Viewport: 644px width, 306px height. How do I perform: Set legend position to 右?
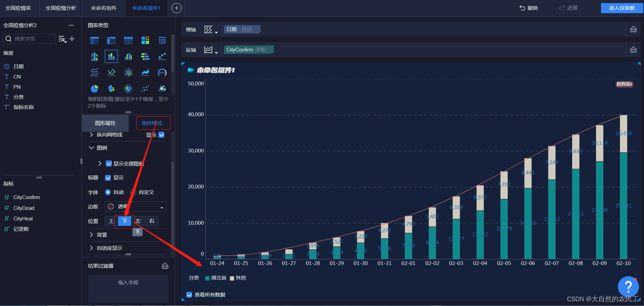(152, 221)
